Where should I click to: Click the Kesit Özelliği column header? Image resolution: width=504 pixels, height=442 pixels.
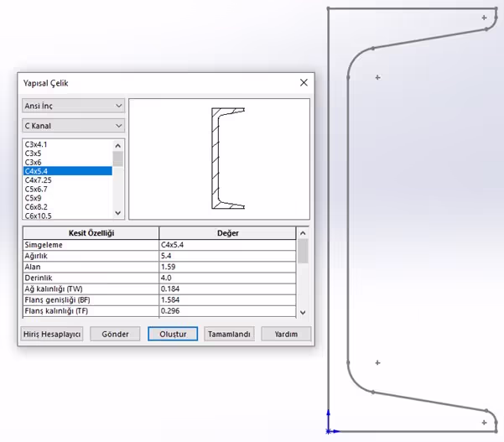(x=91, y=233)
